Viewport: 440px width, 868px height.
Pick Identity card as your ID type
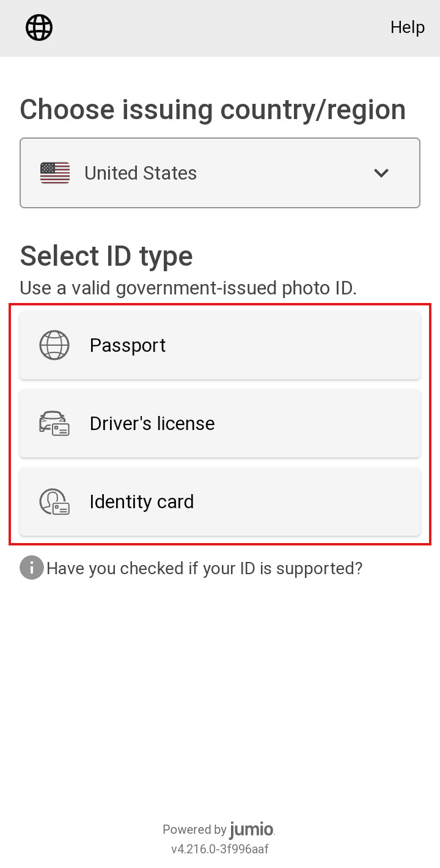220,501
